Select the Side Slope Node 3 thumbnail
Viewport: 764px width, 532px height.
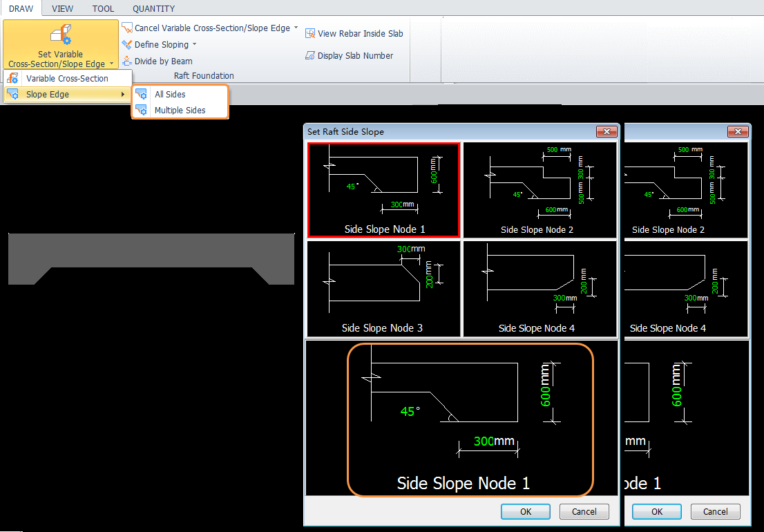(x=383, y=288)
